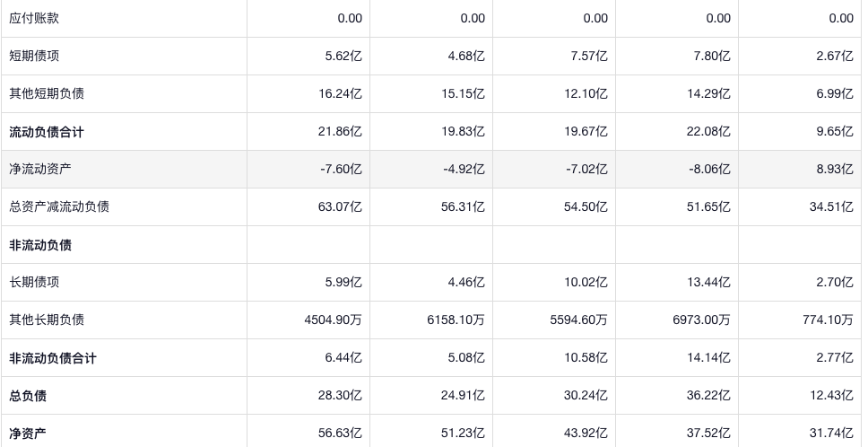The width and height of the screenshot is (868, 447).
Task: Select the 8.93亿 net current assets cell
Action: (835, 169)
